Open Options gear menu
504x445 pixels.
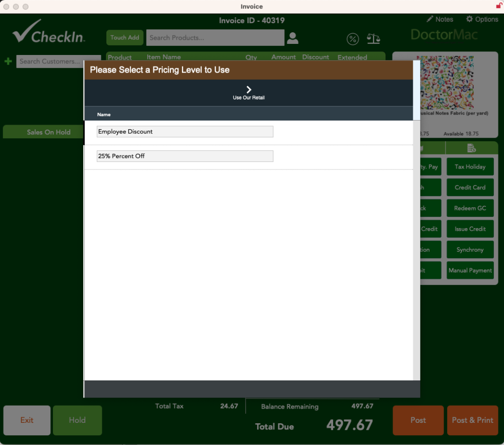[x=482, y=19]
